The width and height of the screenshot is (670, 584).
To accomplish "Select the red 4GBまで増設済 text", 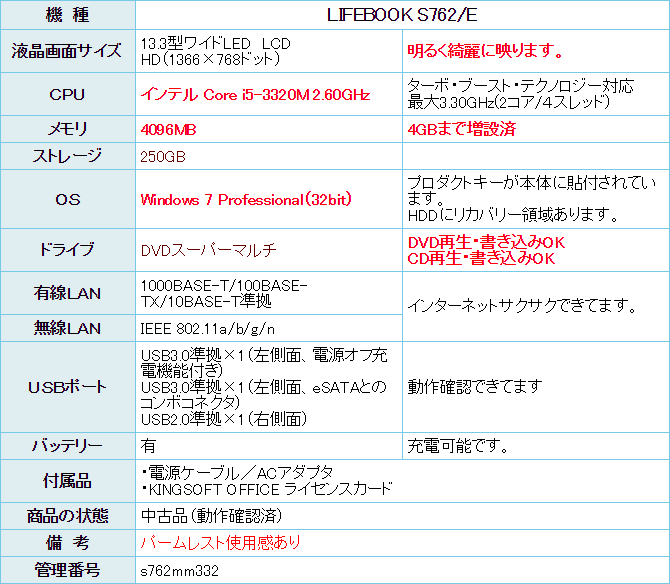I will [462, 129].
